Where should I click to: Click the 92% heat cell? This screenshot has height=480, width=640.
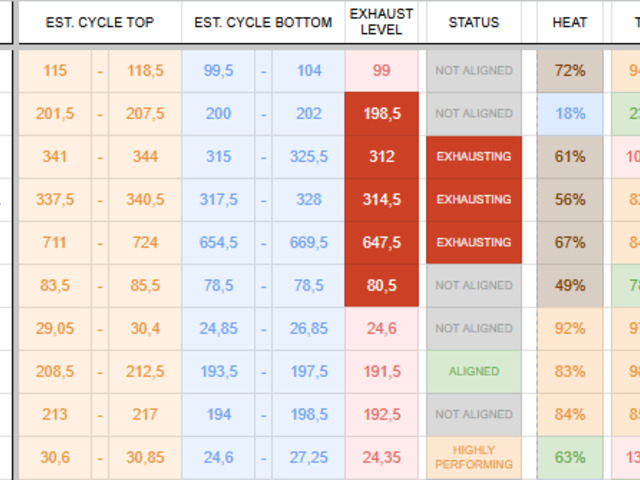coord(570,329)
